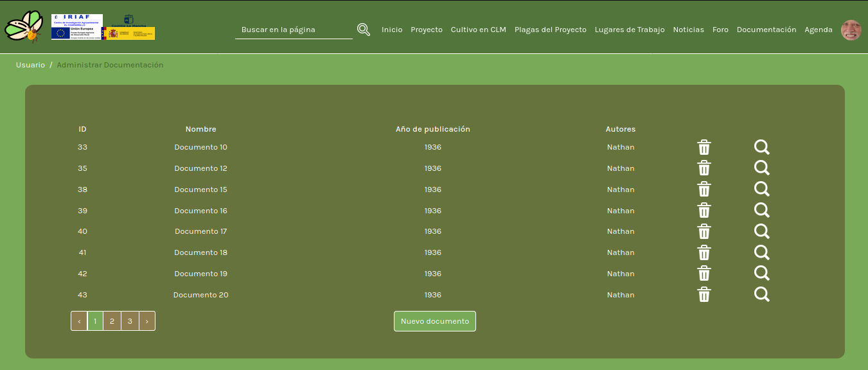The image size is (868, 370).
Task: Click the Usuario breadcrumb link
Action: click(30, 65)
